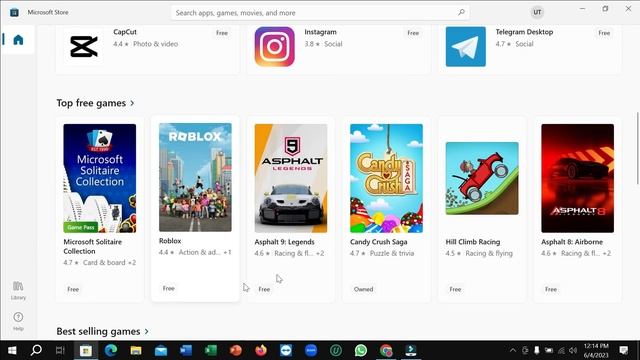Click the CapCut title text

point(125,32)
